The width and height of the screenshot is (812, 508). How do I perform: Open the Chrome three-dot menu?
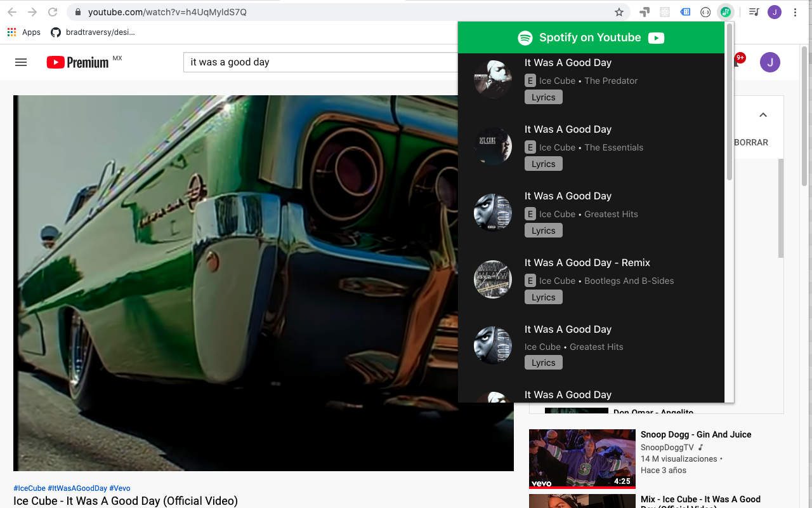795,12
